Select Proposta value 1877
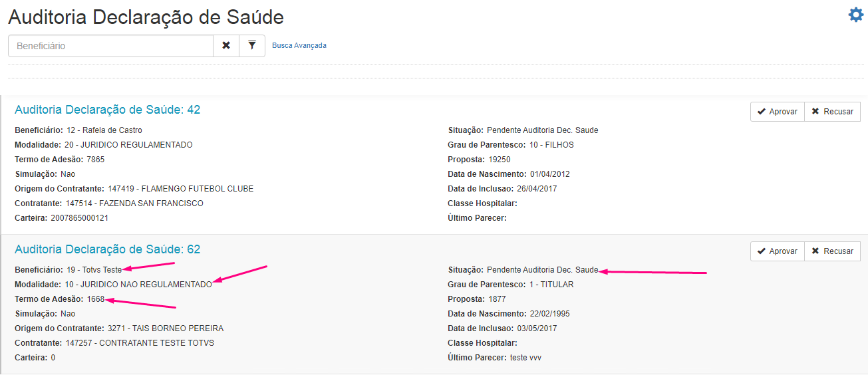This screenshot has height=379, width=868. 497,299
